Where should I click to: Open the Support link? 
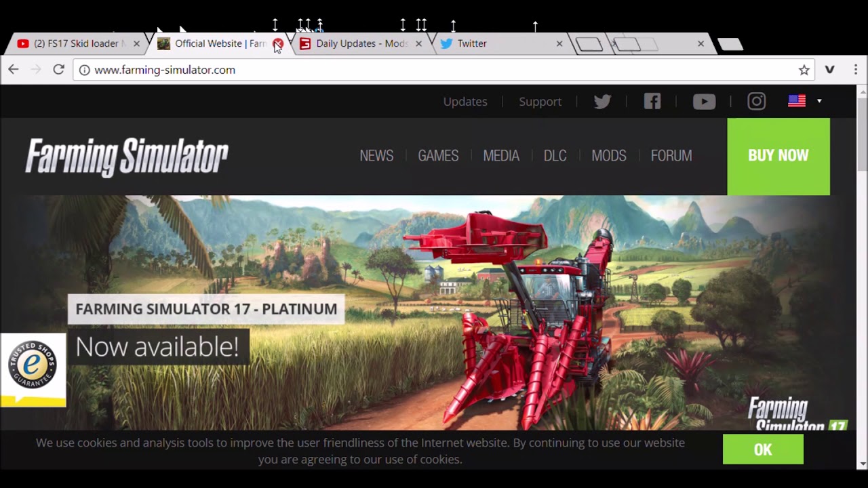click(540, 102)
